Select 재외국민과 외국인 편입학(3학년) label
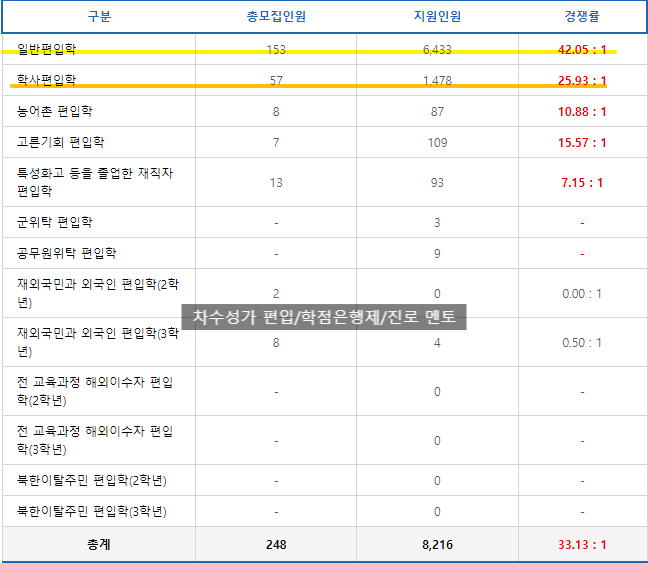Viewport: 648px width, 563px height. tap(98, 342)
